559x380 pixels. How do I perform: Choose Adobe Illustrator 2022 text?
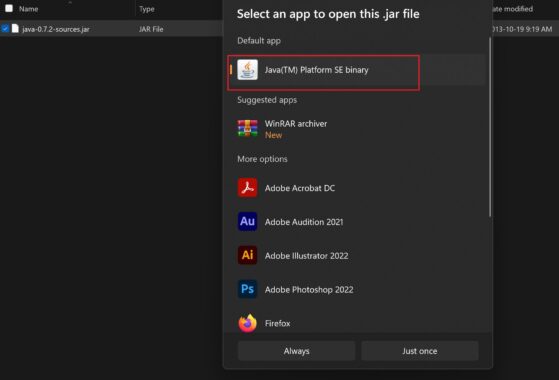307,256
